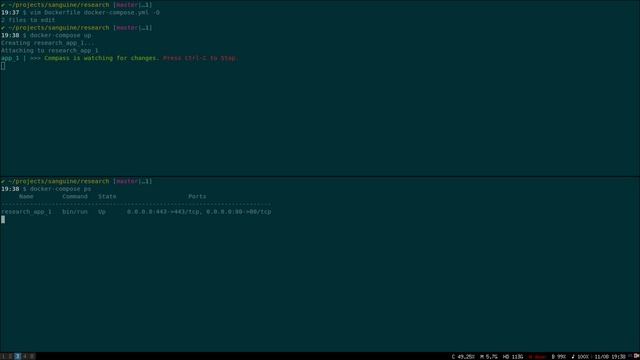Viewport: 640px width, 360px height.
Task: Click the 0.0.0.0:80->80/tcp port mapping
Action: point(238,212)
